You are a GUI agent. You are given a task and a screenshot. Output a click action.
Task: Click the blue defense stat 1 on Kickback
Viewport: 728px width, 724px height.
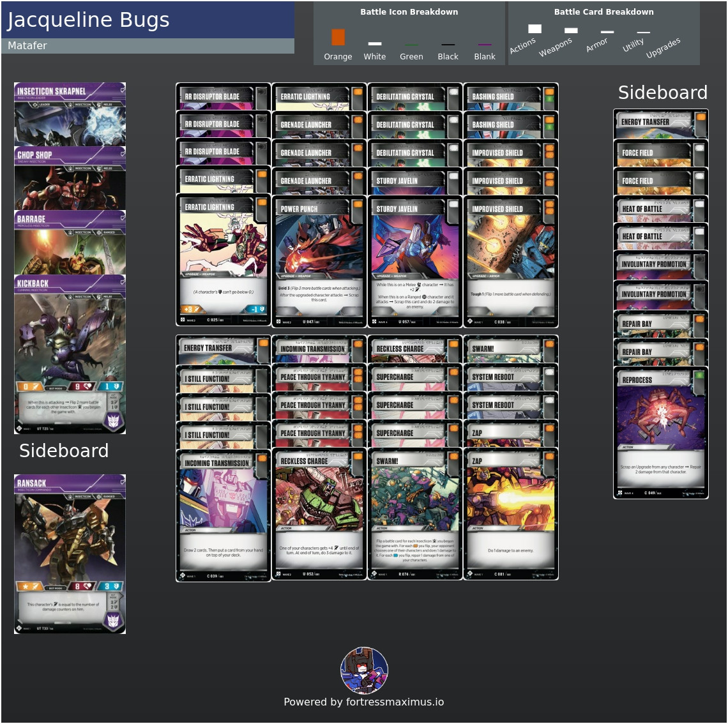coord(111,386)
